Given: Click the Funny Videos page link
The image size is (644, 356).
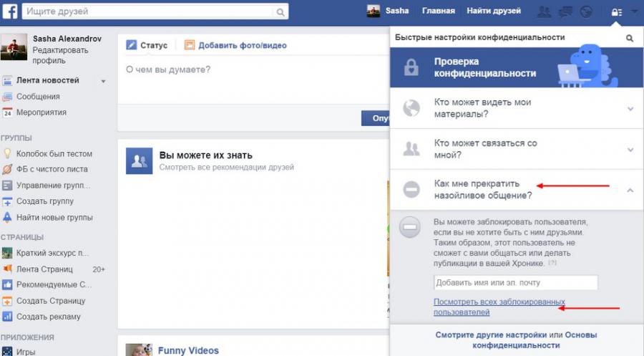Looking at the screenshot, I should point(188,351).
